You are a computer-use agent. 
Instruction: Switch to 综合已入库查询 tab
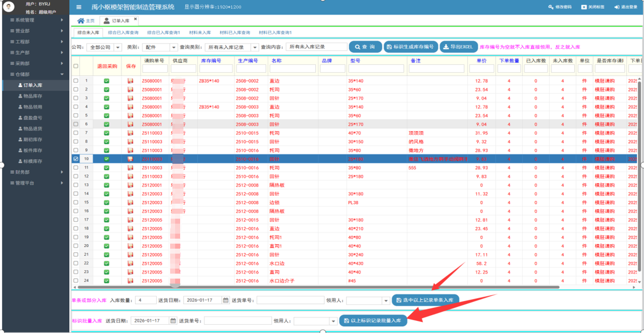123,33
